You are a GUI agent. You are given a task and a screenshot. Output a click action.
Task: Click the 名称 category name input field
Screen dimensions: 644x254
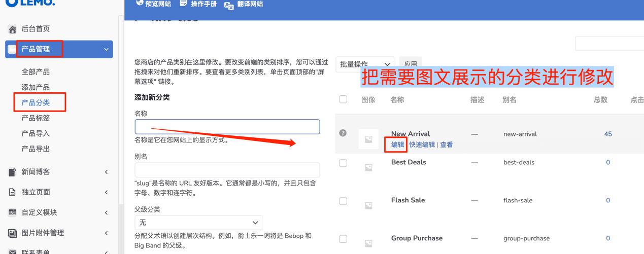click(x=227, y=127)
